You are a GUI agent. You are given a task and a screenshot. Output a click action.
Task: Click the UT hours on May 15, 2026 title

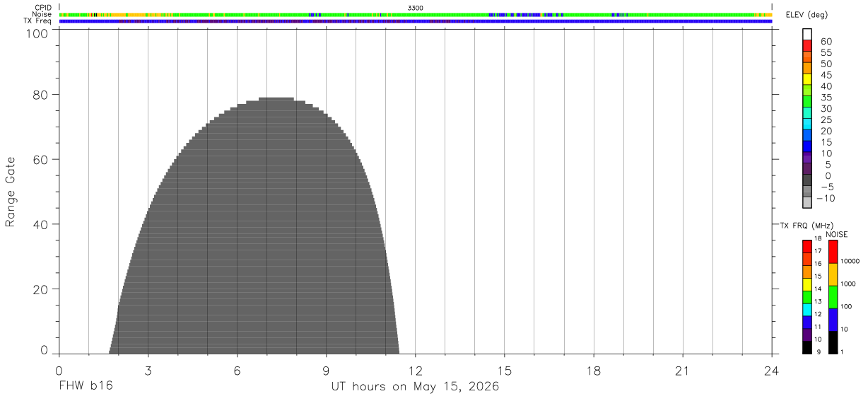[x=416, y=388]
